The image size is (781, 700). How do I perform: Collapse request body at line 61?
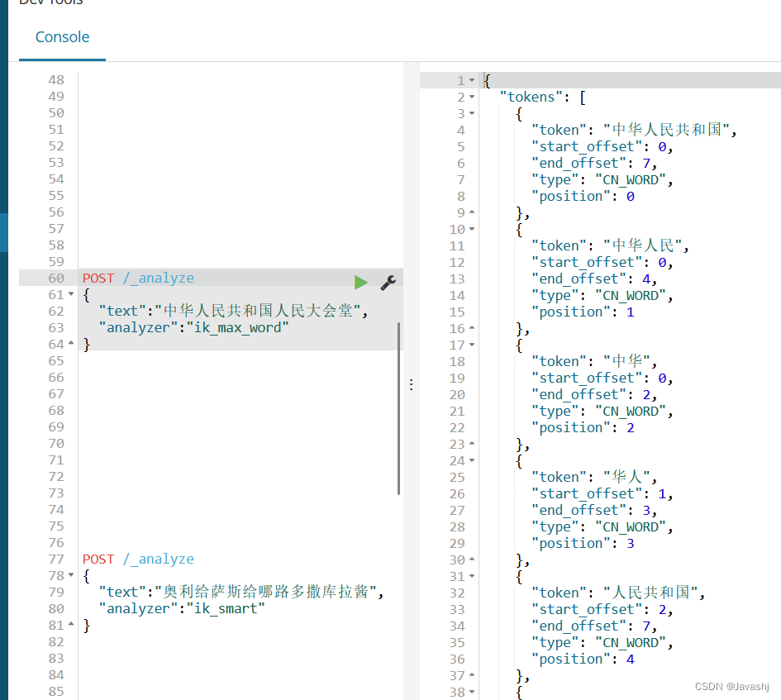pos(71,294)
